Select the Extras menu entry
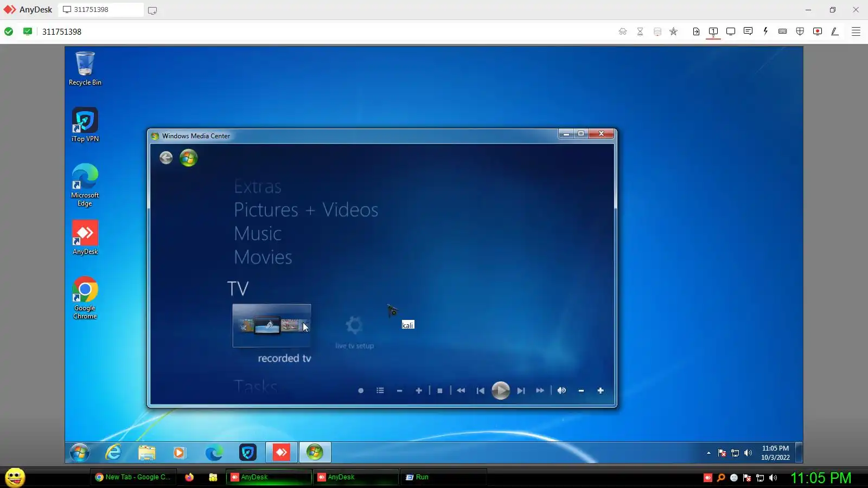This screenshot has width=868, height=488. (258, 187)
